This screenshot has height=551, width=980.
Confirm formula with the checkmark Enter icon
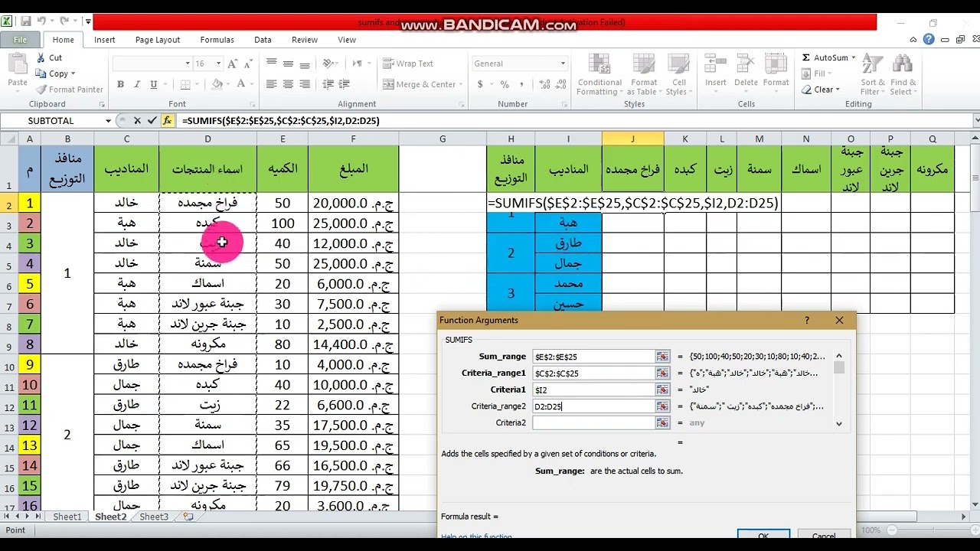[x=152, y=120]
